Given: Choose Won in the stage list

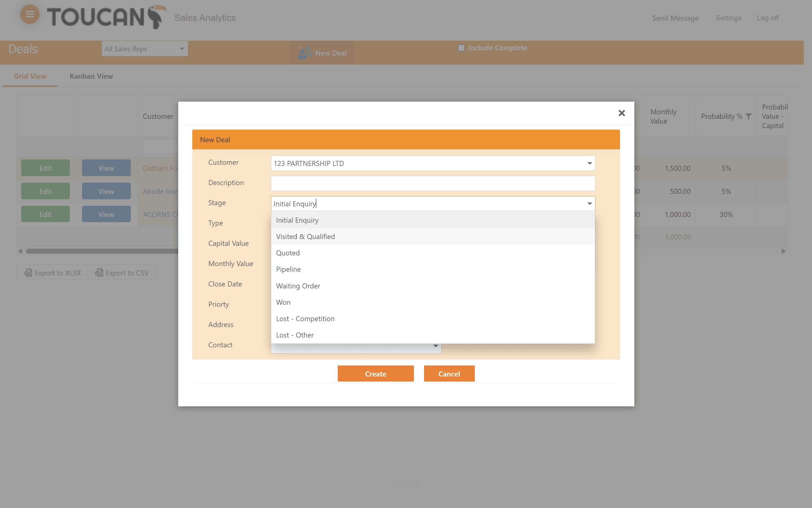Looking at the screenshot, I should tap(433, 302).
